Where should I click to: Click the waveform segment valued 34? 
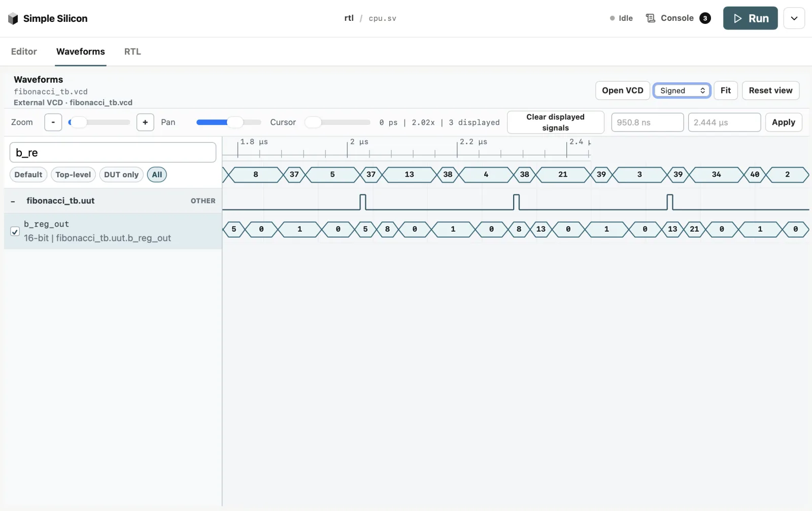pos(716,175)
